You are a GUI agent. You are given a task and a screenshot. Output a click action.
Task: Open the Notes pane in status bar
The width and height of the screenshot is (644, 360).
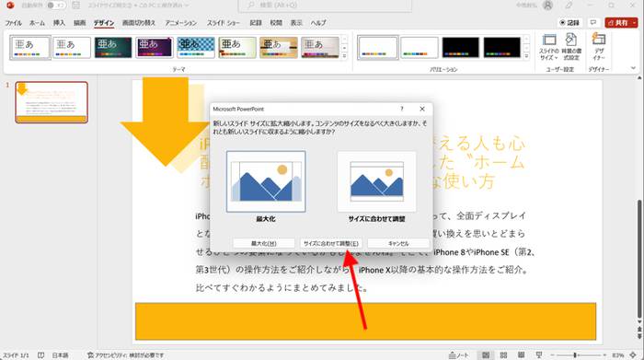click(x=459, y=355)
